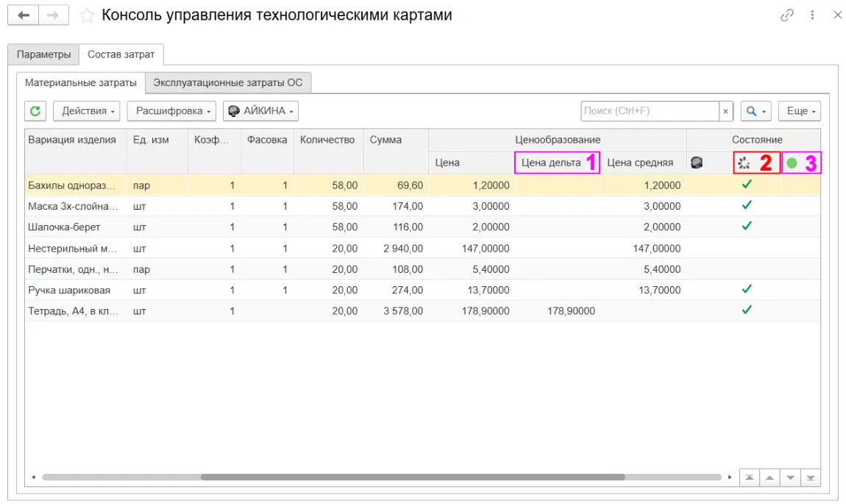Open the search magnifier dropdown
Image resolution: width=846 pixels, height=504 pixels.
point(756,111)
